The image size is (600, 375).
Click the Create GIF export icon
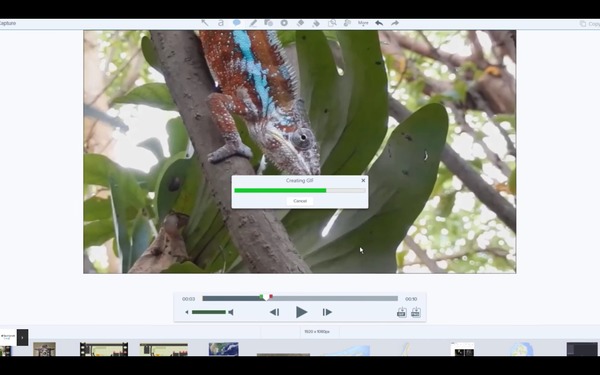click(401, 312)
